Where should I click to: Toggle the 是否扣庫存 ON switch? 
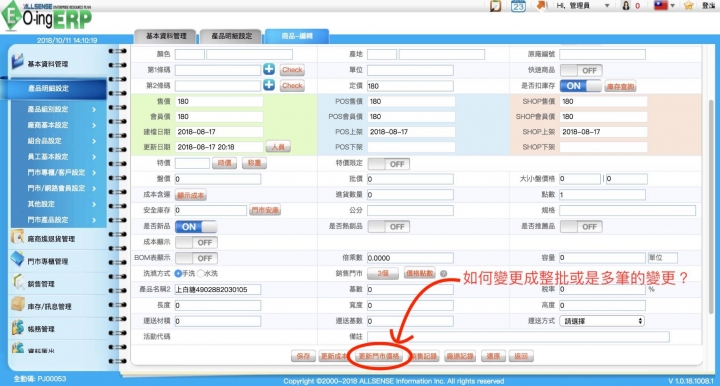(x=581, y=86)
